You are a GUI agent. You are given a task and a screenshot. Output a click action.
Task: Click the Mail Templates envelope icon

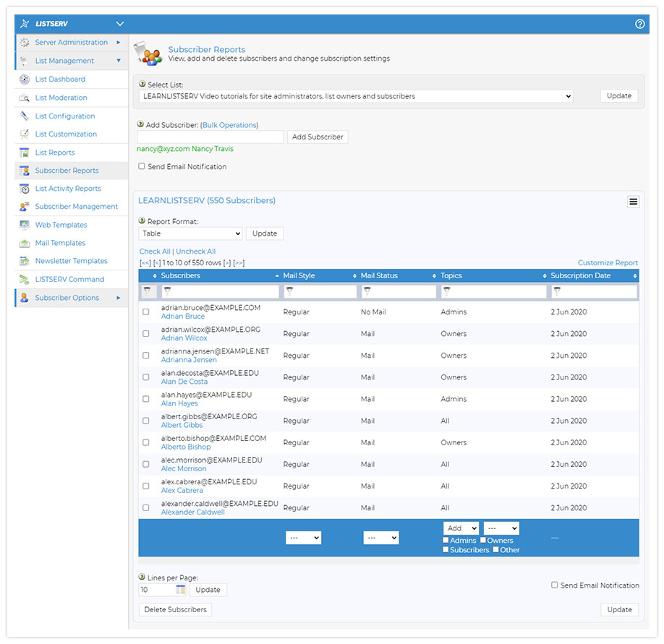25,243
